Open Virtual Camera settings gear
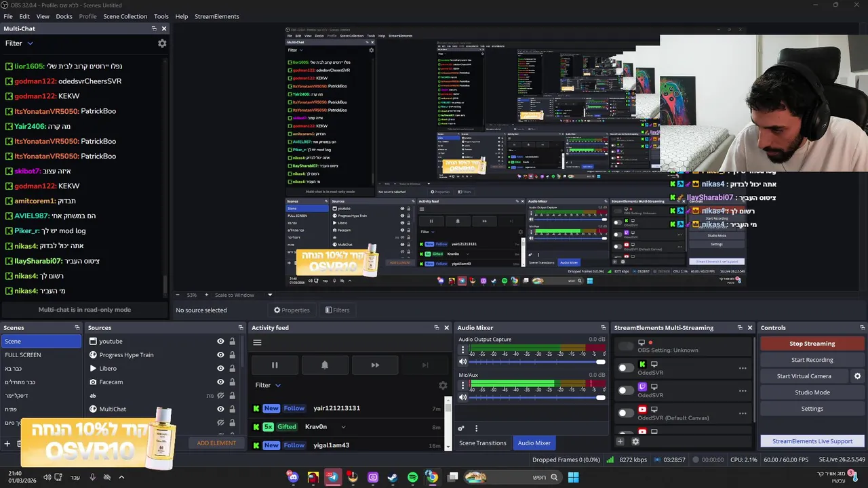The height and width of the screenshot is (488, 868). click(x=857, y=376)
